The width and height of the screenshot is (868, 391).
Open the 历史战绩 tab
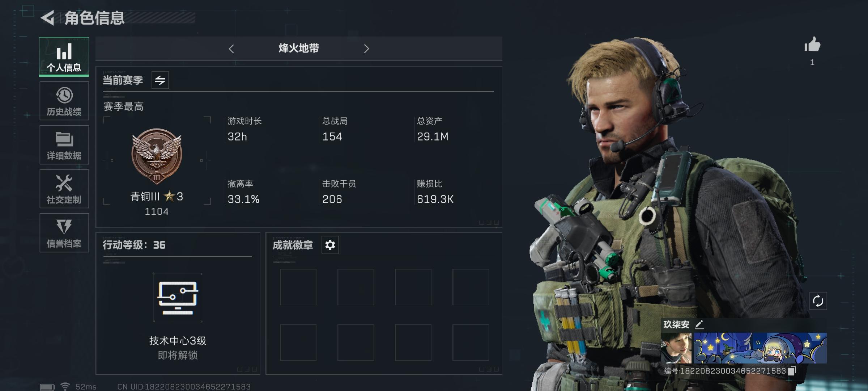point(64,101)
